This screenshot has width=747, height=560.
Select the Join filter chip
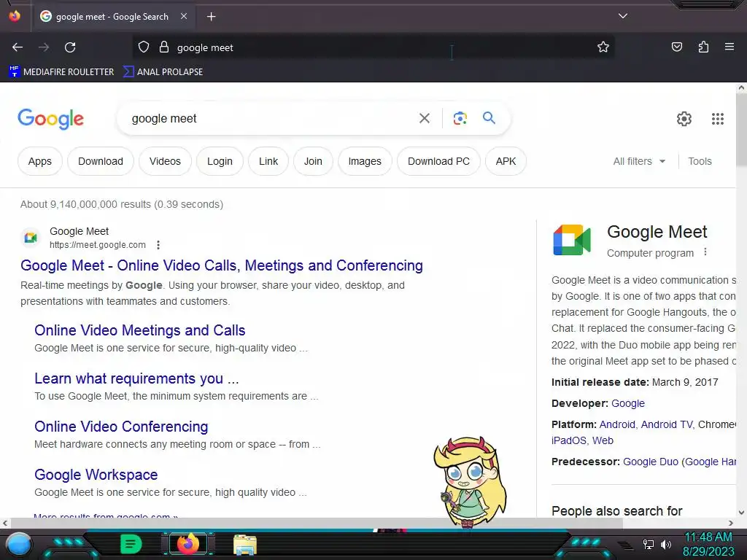click(x=313, y=161)
